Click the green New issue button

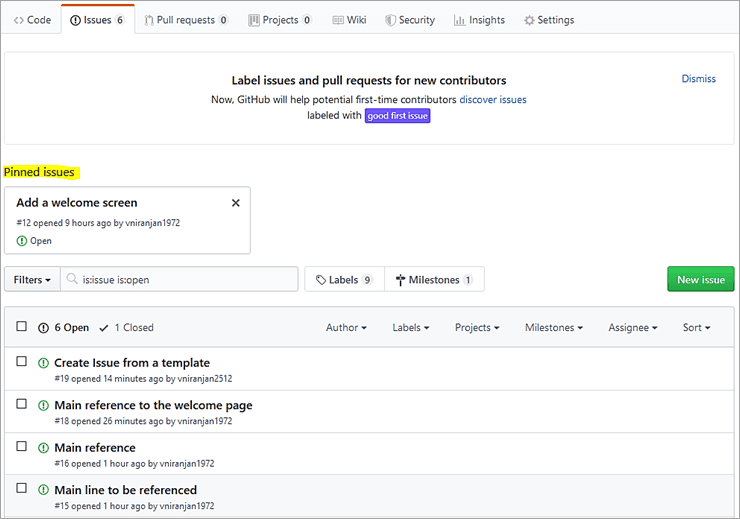coord(700,280)
